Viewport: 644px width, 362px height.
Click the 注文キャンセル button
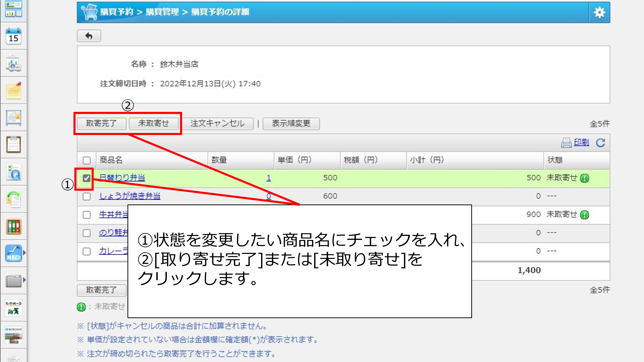(217, 123)
